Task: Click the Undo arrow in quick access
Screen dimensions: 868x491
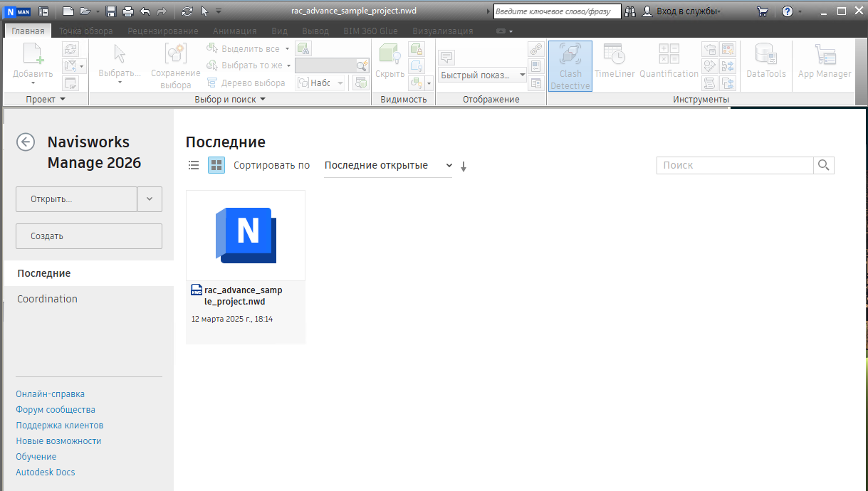Action: click(145, 11)
